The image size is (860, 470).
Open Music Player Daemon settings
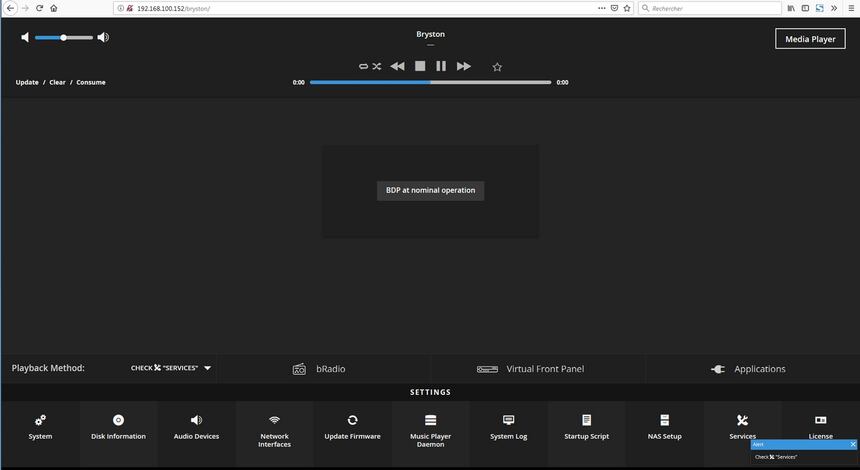pyautogui.click(x=431, y=431)
